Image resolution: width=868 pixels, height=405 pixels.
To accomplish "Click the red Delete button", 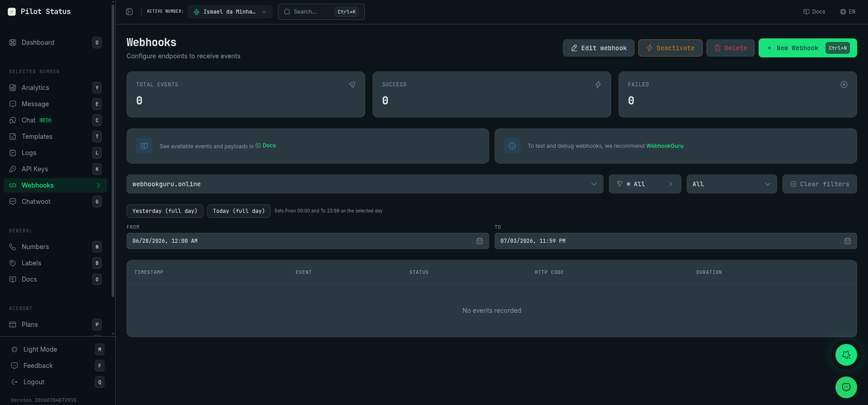I will point(731,48).
